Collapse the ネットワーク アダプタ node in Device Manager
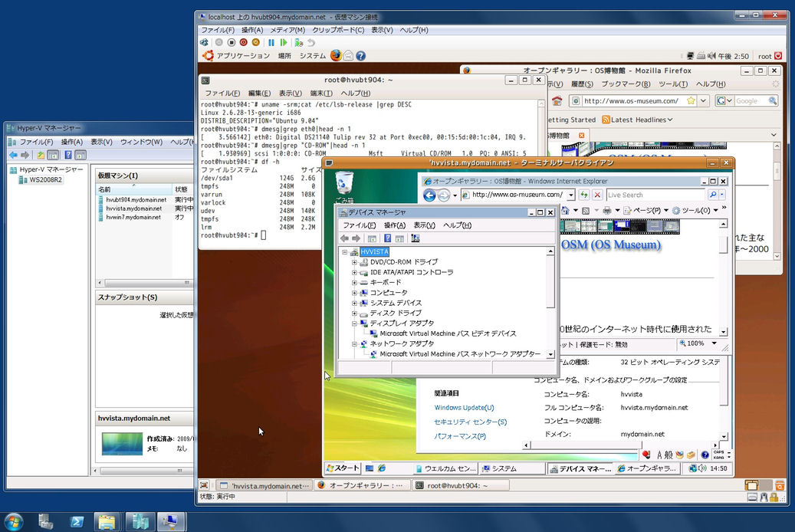This screenshot has height=532, width=795. tap(354, 344)
